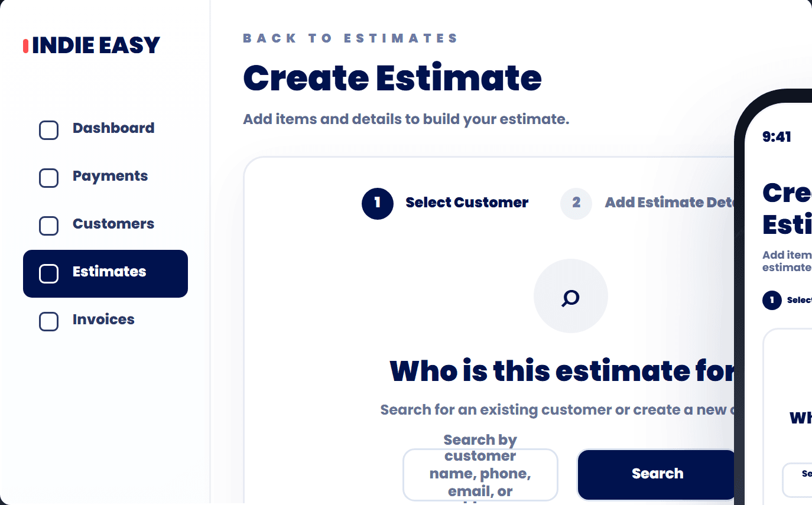Select the Select Customer step label
This screenshot has height=505, width=812.
click(x=467, y=203)
